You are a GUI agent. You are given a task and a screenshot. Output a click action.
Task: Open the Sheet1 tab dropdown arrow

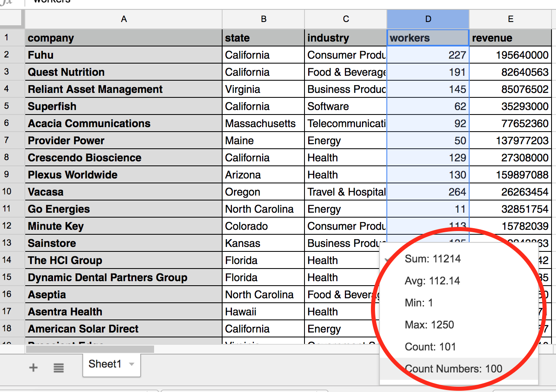point(132,364)
